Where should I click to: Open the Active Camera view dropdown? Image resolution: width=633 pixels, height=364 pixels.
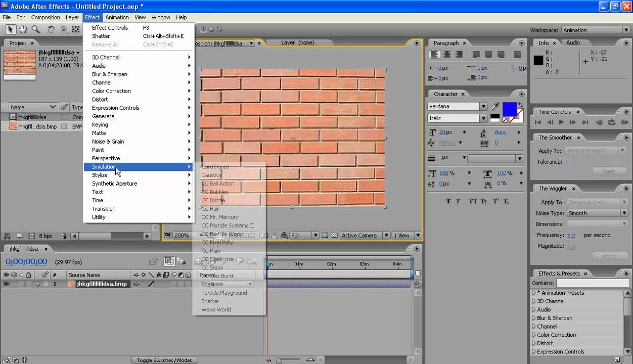364,235
